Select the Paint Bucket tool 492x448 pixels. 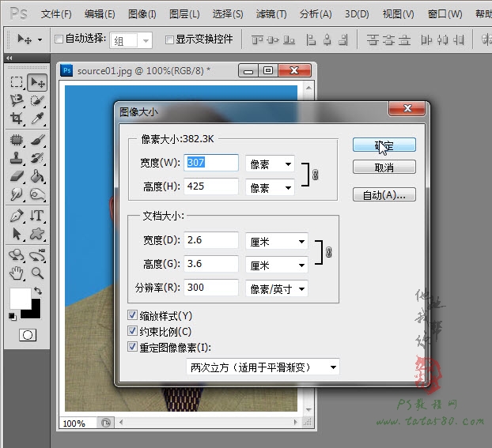tap(37, 176)
